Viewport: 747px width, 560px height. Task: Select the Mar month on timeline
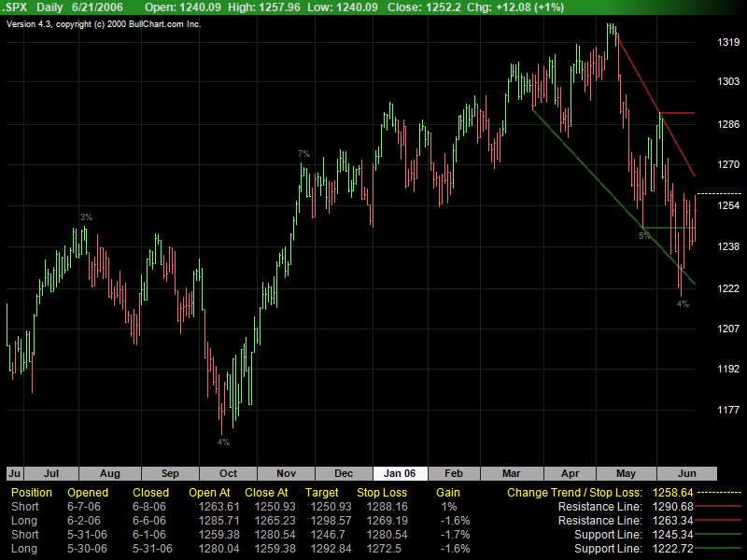pyautogui.click(x=511, y=473)
